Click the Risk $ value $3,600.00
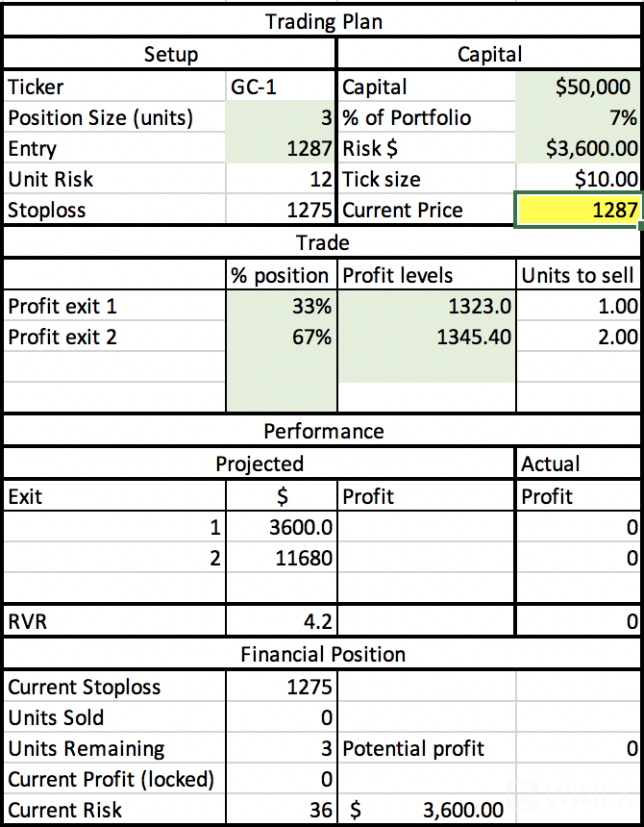The image size is (644, 827). click(579, 149)
